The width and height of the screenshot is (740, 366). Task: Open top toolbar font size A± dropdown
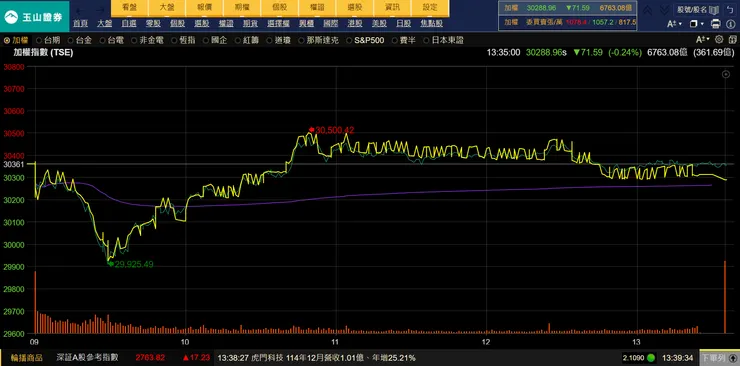point(674,23)
